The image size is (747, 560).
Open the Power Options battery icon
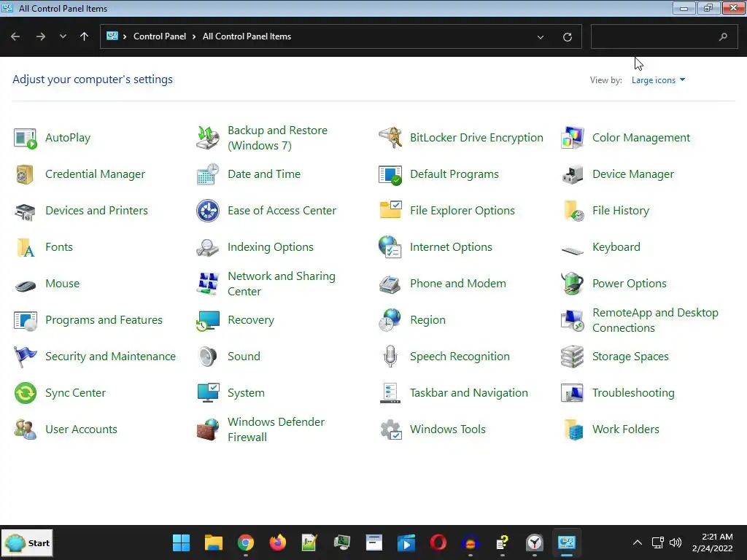pyautogui.click(x=572, y=284)
